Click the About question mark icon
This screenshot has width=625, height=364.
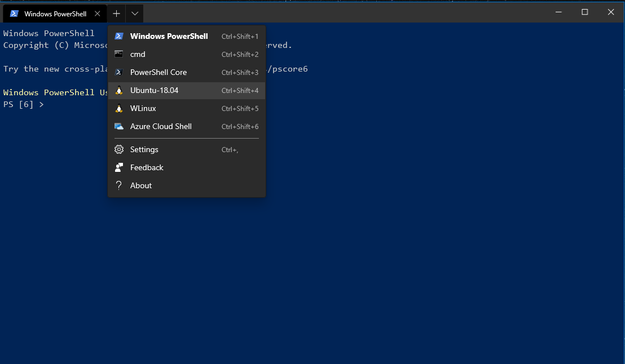pos(119,185)
